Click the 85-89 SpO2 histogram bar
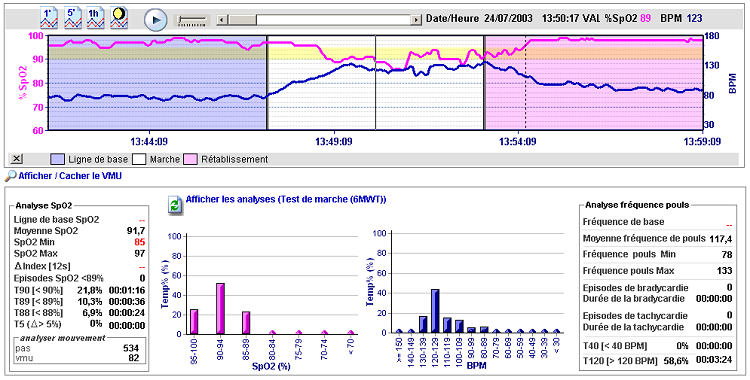 [246, 323]
